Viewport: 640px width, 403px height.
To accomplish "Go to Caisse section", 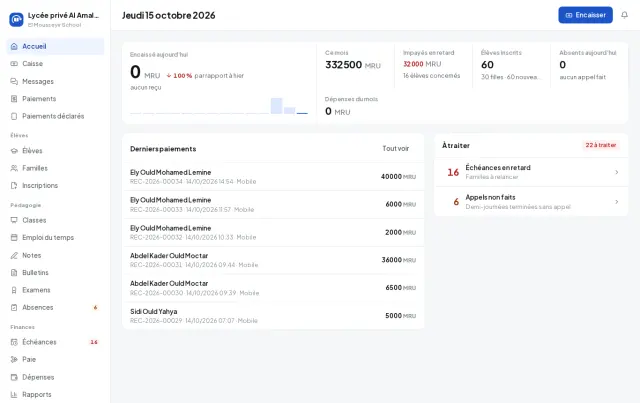I will (55, 64).
